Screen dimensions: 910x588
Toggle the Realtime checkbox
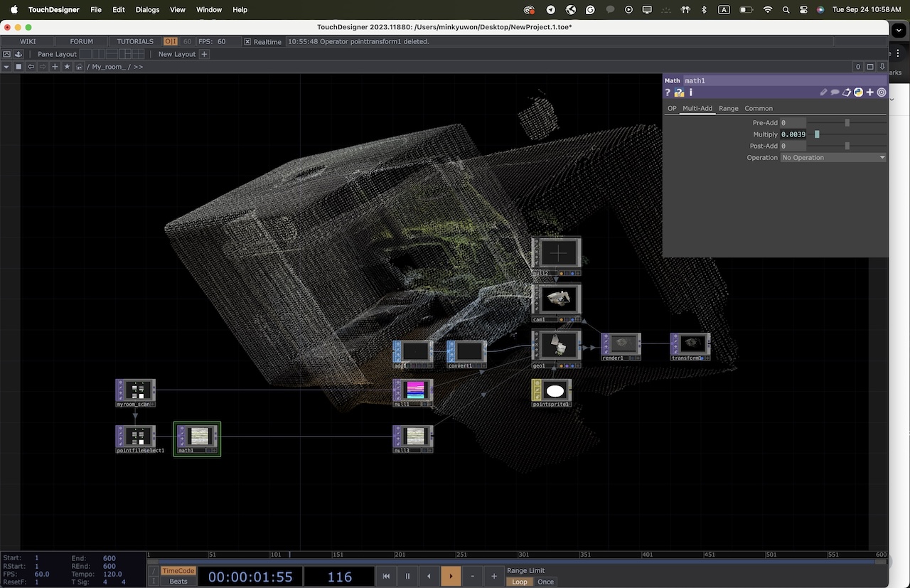pyautogui.click(x=247, y=42)
